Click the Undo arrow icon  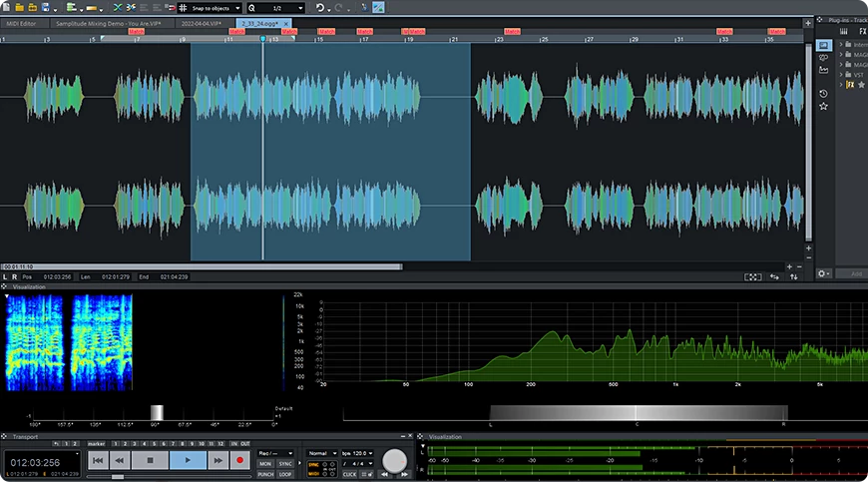[x=321, y=7]
